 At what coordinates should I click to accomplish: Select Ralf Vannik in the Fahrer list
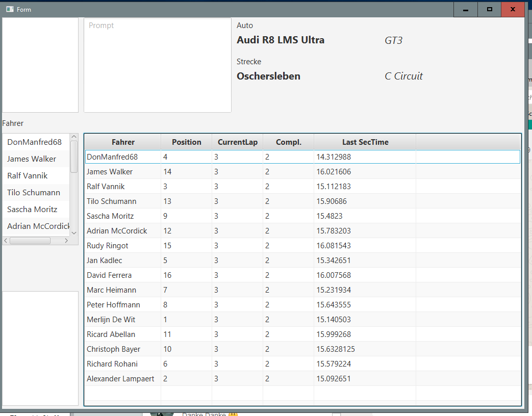pos(28,176)
